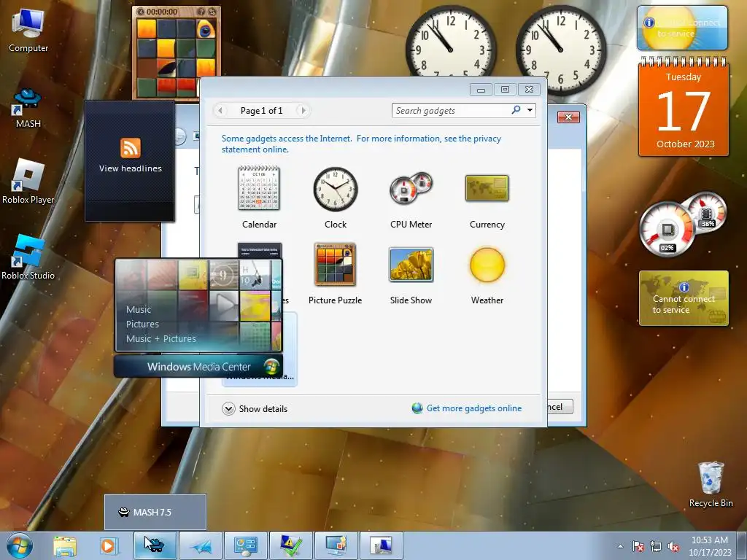Choose Music in the Media Center gadget
This screenshot has height=560, width=747.
(x=139, y=309)
